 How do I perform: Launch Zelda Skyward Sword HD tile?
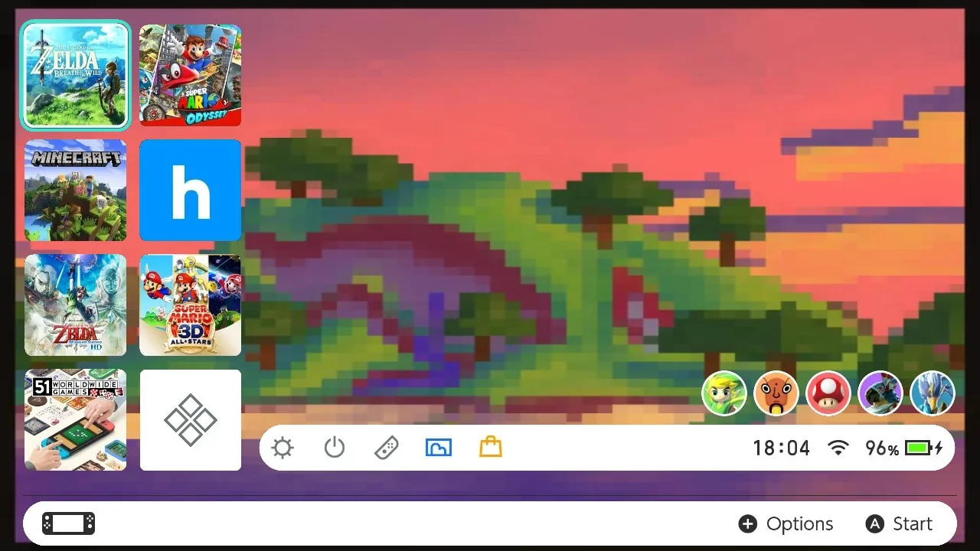(x=76, y=305)
